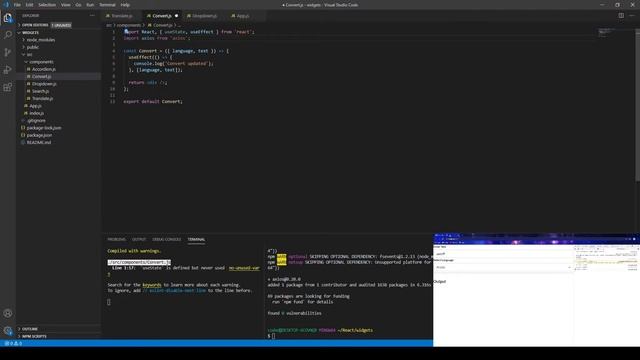Open the Source Control view

pyautogui.click(x=8, y=52)
